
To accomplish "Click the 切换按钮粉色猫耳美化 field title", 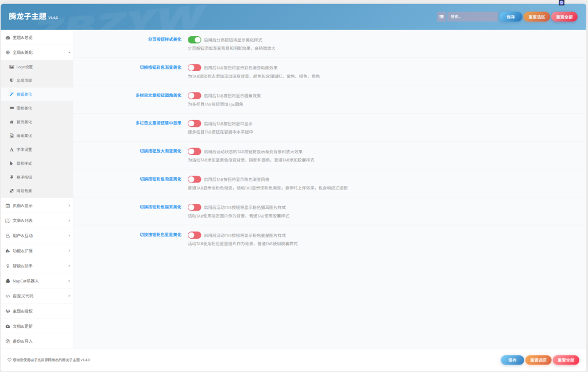I will coord(161,207).
